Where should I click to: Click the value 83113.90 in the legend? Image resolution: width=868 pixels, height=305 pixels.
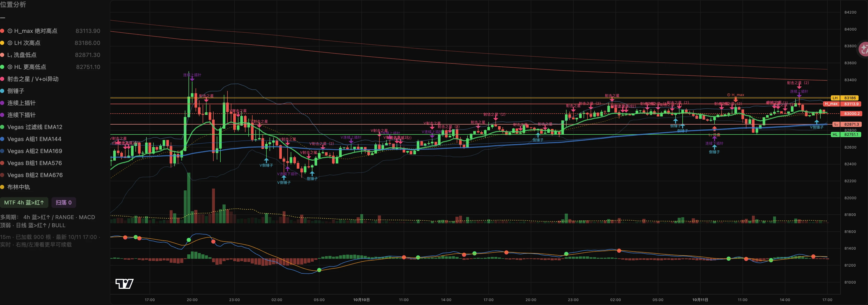[88, 31]
